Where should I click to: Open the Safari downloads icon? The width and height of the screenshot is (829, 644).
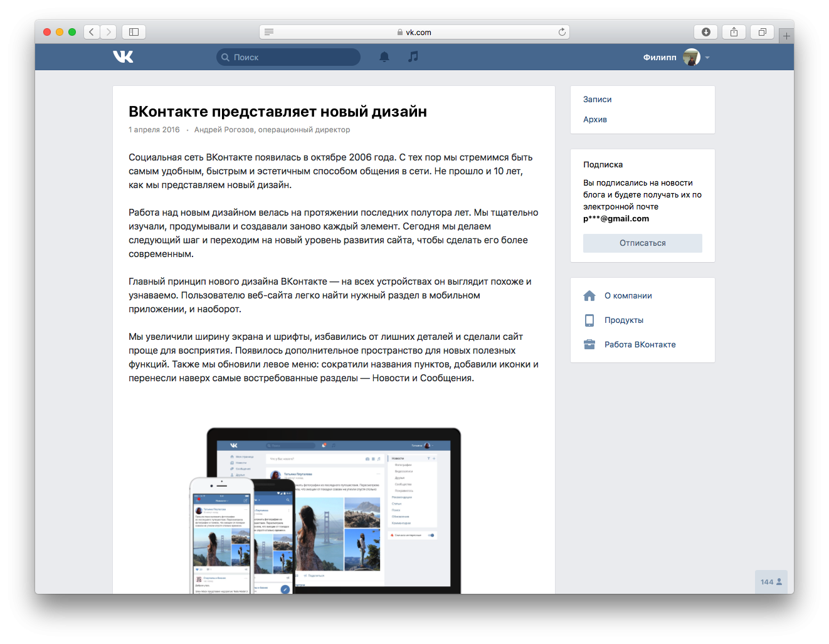706,32
